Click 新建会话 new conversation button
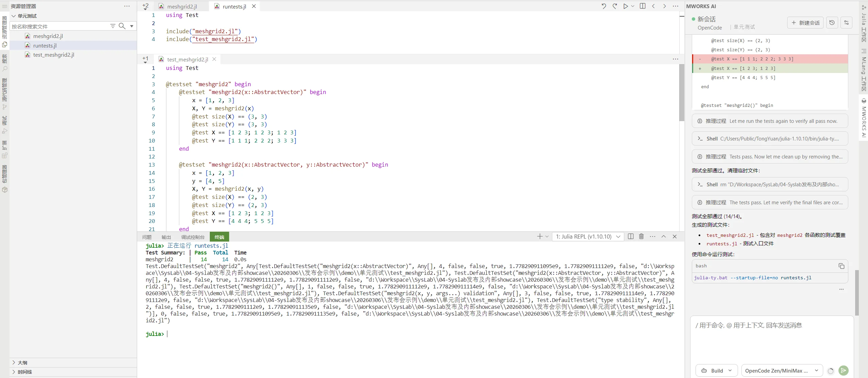 pyautogui.click(x=805, y=23)
